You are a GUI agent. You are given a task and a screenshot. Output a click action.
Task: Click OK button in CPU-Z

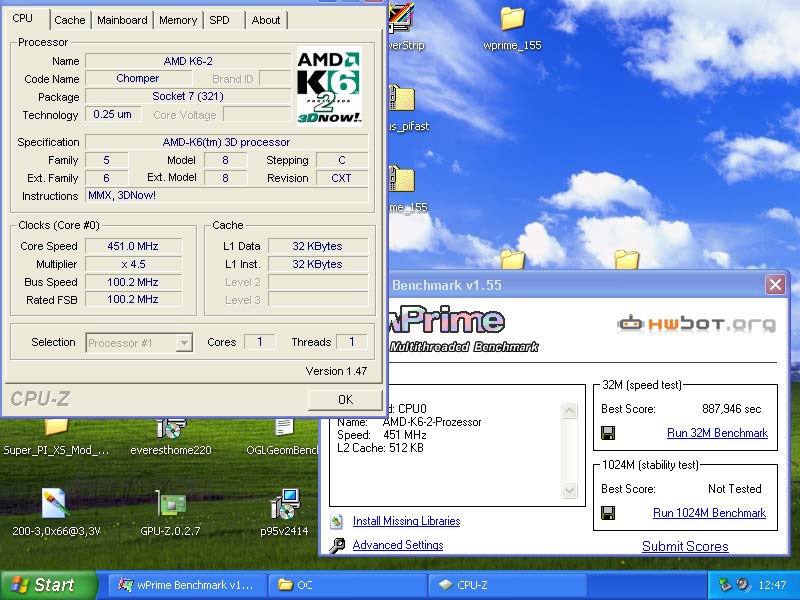click(x=345, y=399)
